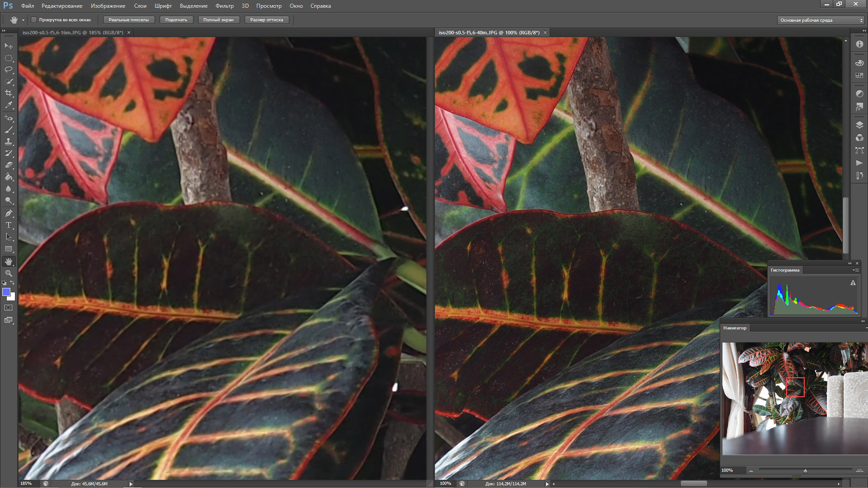The width and height of the screenshot is (868, 488).
Task: Click the 'Полный экран' button
Action: [218, 20]
